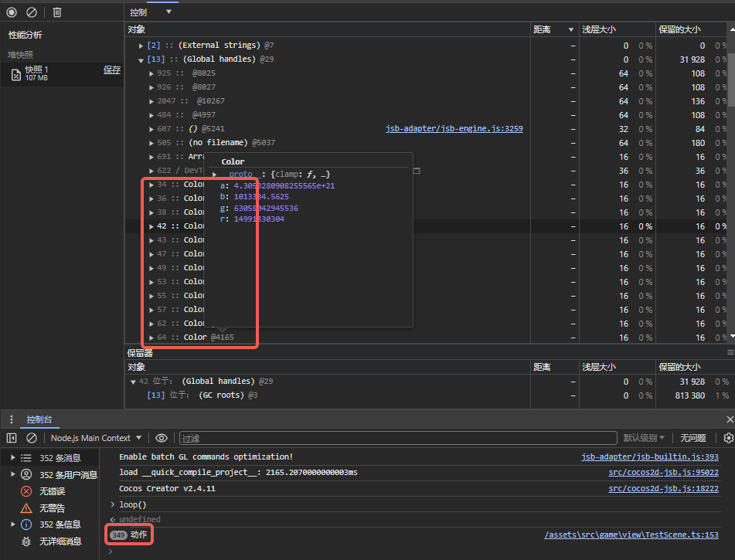735x560 pixels.
Task: Collapse the [13] Global handles row
Action: click(x=141, y=59)
